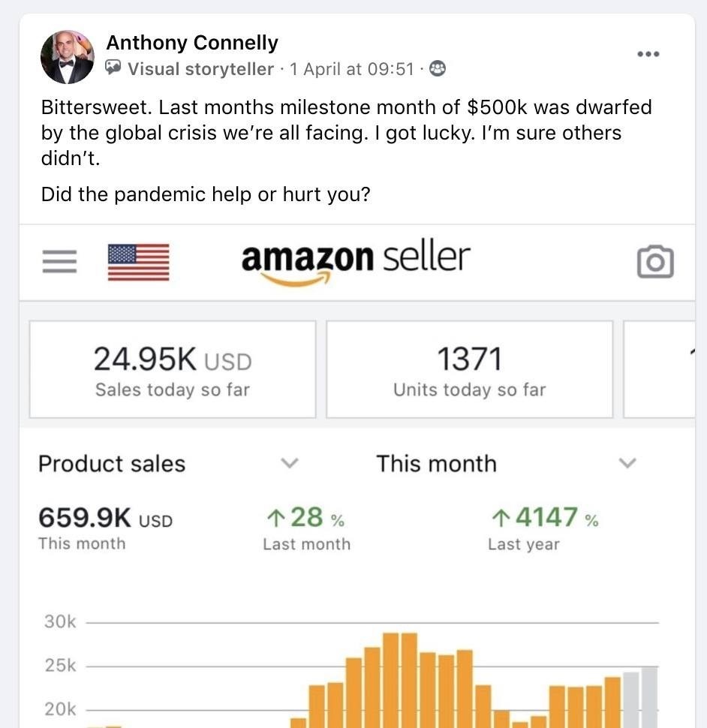Select the Sales today so far card
Screen dimensions: 707x728
pos(173,369)
